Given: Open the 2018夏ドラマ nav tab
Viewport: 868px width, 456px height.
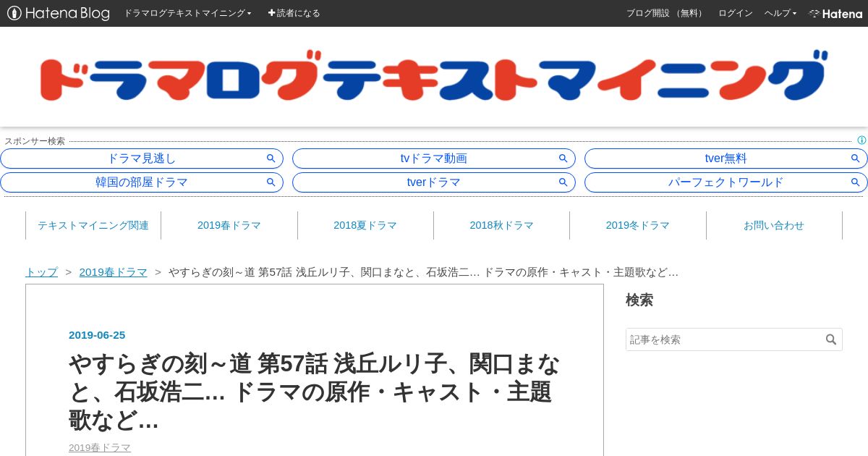Looking at the screenshot, I should click(365, 225).
